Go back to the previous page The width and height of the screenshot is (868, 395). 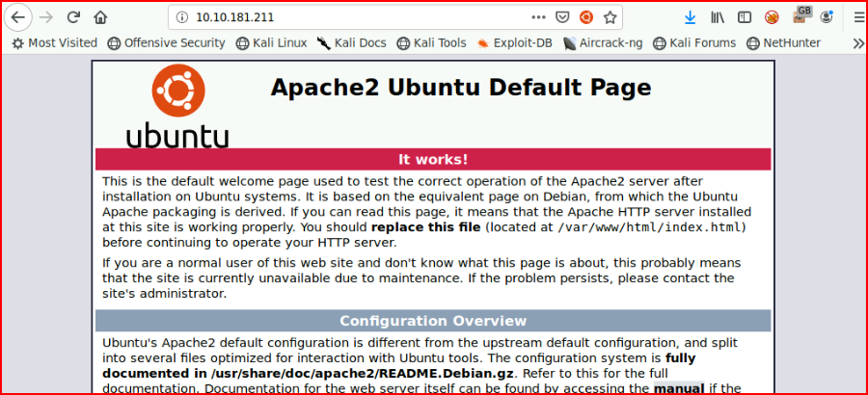[x=17, y=17]
